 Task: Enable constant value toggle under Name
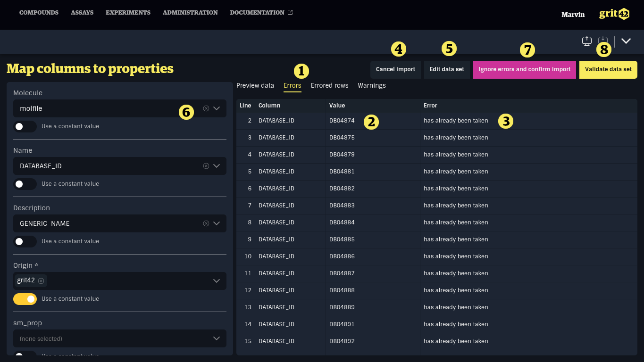pos(25,184)
